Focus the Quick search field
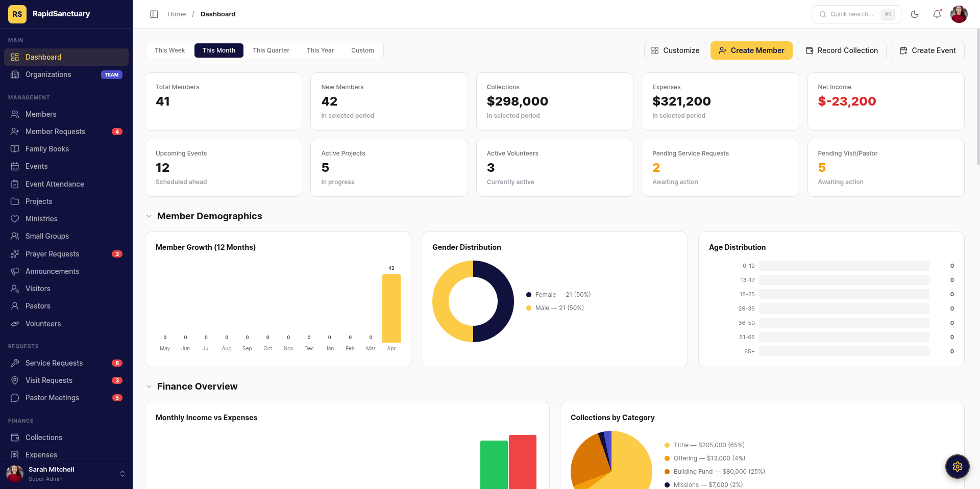980x489 pixels. 857,14
